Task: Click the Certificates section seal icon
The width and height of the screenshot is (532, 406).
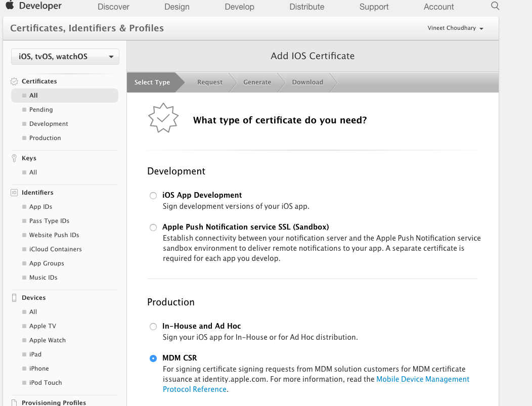Action: (14, 81)
